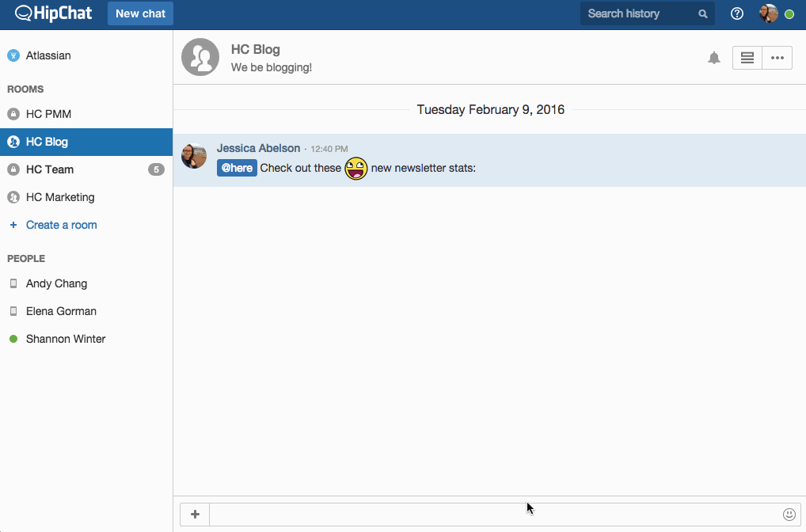
Task: Open the Atlassian lobby
Action: click(86, 55)
